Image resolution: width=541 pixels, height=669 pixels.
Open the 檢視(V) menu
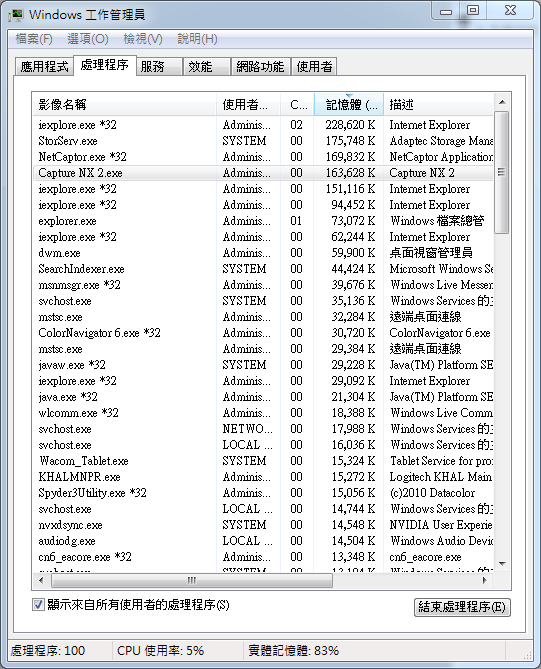pyautogui.click(x=143, y=39)
